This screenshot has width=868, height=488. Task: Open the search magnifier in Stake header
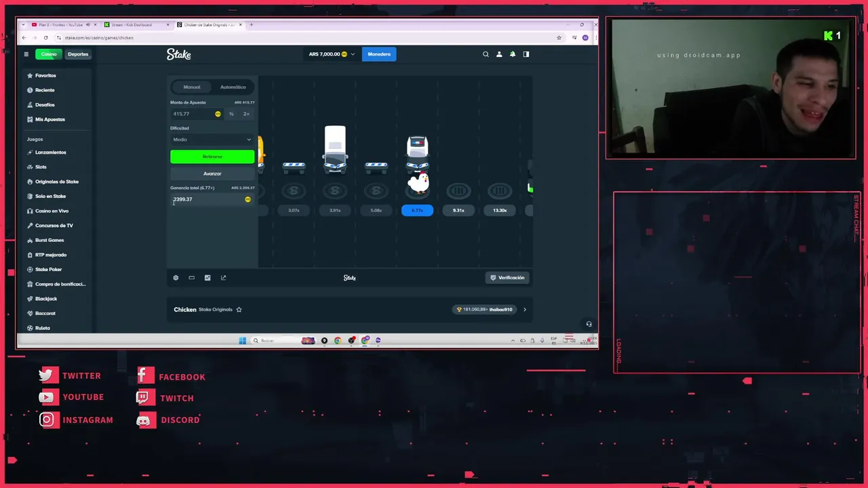click(486, 54)
